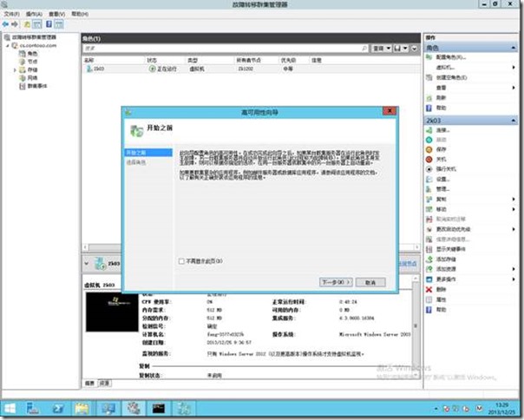Open the 文件(F) menu
Image resolution: width=524 pixels, height=420 pixels.
[x=11, y=14]
